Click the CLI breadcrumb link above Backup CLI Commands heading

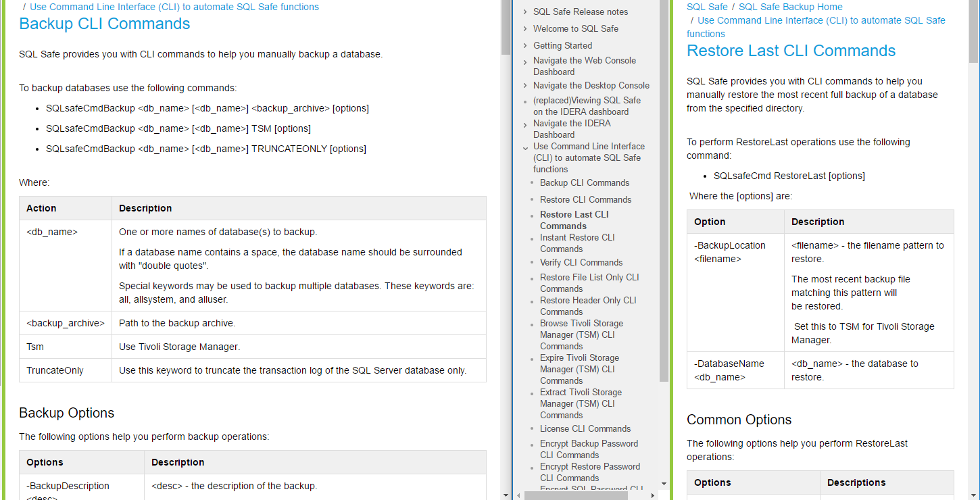pos(174,7)
